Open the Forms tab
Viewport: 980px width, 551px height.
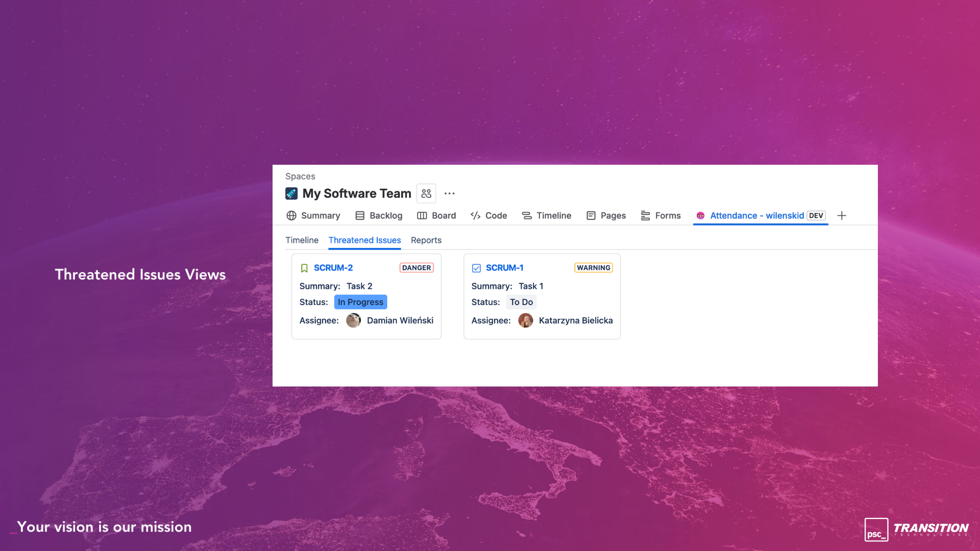pos(660,215)
